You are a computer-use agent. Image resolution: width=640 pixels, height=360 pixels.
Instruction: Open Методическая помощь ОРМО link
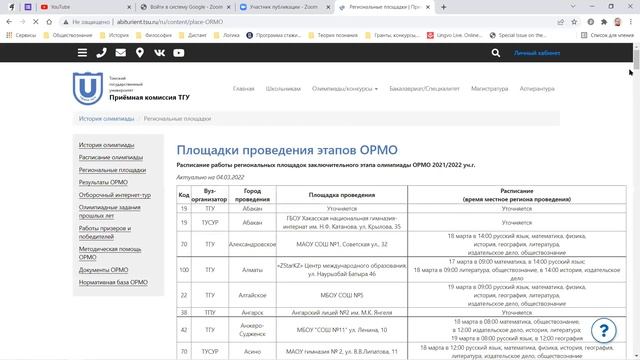click(x=110, y=253)
